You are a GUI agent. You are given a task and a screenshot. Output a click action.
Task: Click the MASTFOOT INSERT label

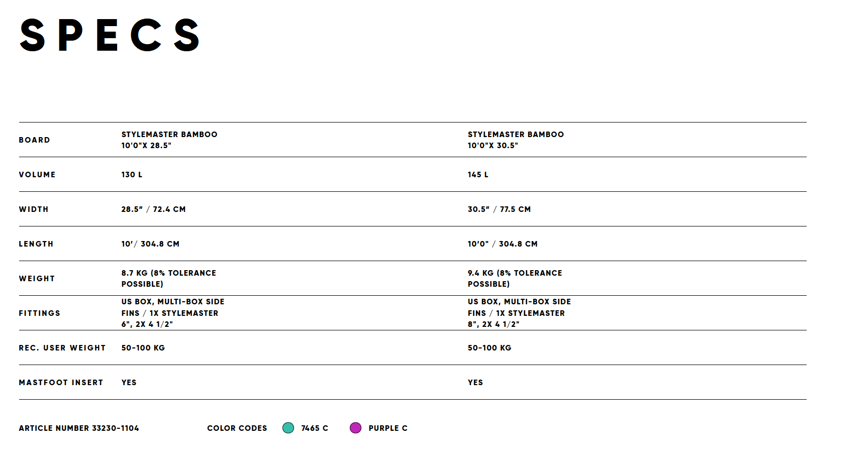point(61,383)
